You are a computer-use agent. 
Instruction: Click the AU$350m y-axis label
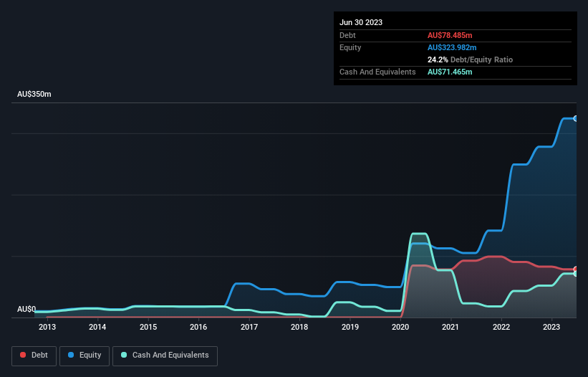[x=34, y=94]
